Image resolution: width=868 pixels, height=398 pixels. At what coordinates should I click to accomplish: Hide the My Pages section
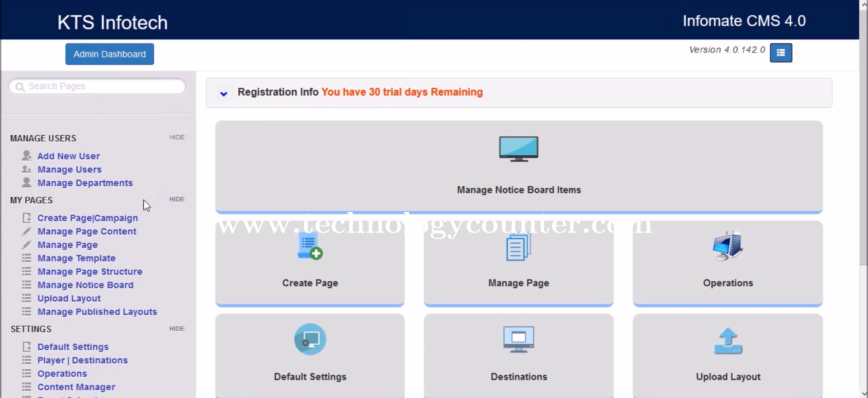click(177, 199)
